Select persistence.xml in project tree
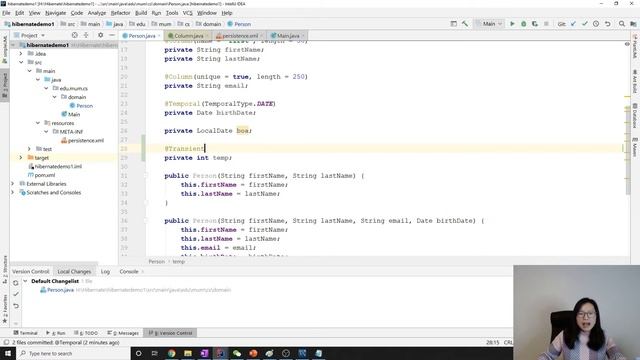Viewport: 640px width, 360px height. (82, 140)
